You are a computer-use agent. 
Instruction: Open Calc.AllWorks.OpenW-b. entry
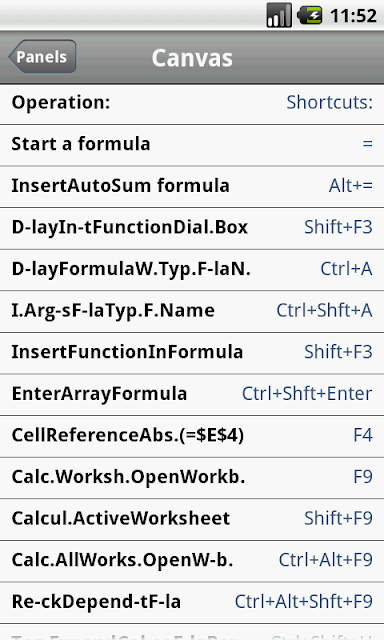(192, 561)
